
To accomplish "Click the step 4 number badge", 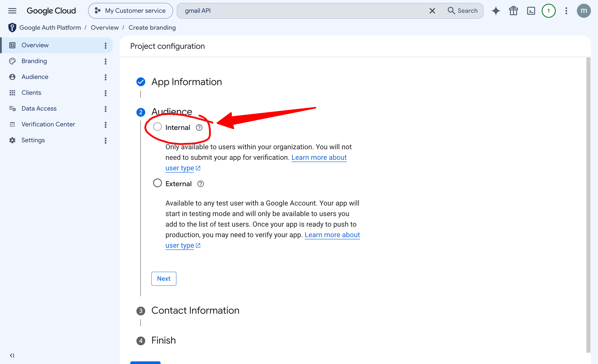I will click(x=141, y=341).
